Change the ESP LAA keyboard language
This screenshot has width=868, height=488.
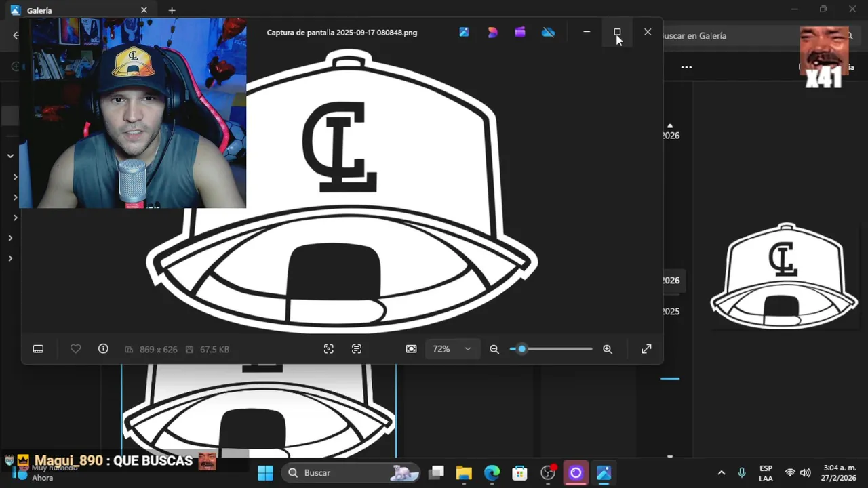click(x=766, y=473)
